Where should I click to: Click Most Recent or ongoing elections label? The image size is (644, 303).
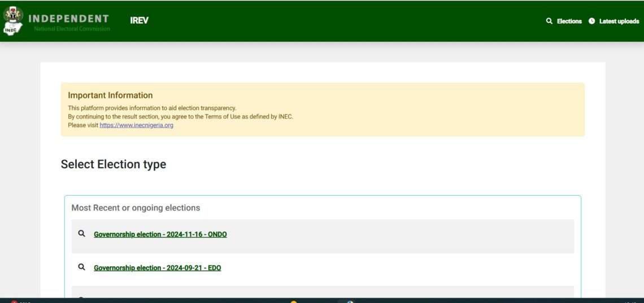[136, 208]
